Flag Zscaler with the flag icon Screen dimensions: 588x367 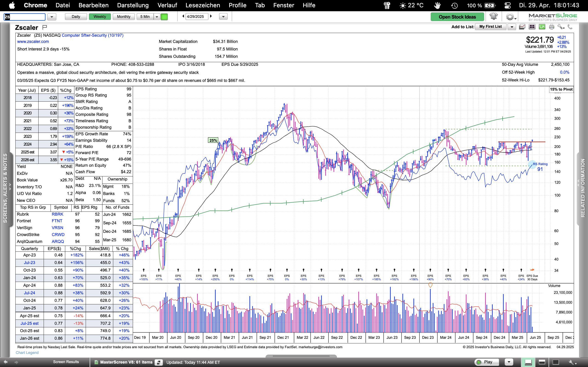(x=45, y=27)
